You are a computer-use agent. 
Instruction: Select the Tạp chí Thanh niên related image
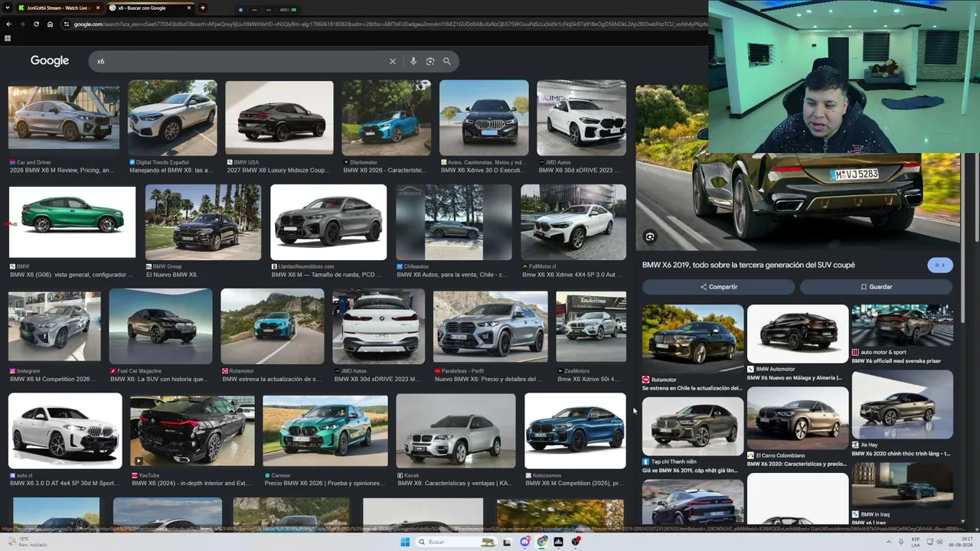coord(693,426)
